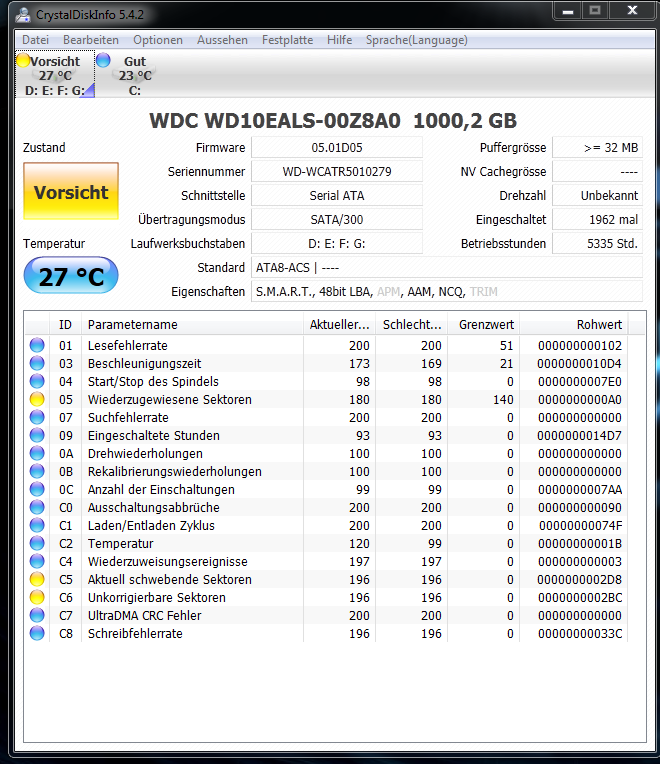Click the Schlecht column header
The width and height of the screenshot is (660, 764).
point(412,325)
